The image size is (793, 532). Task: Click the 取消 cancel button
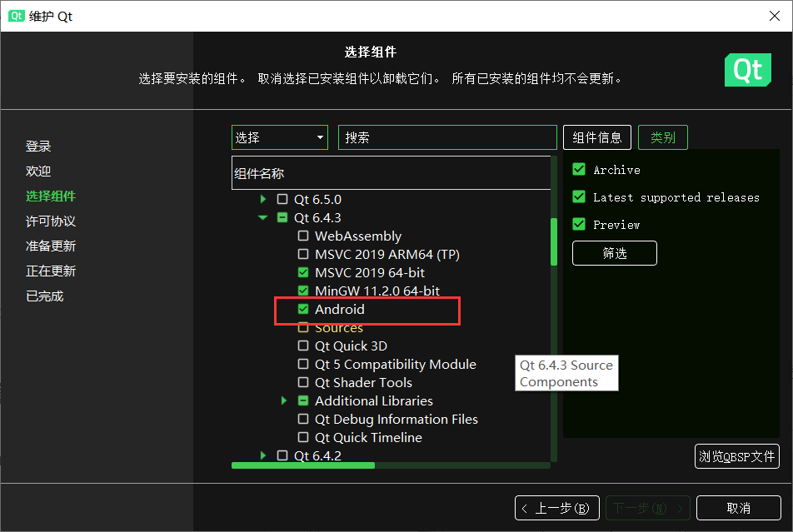click(x=738, y=508)
